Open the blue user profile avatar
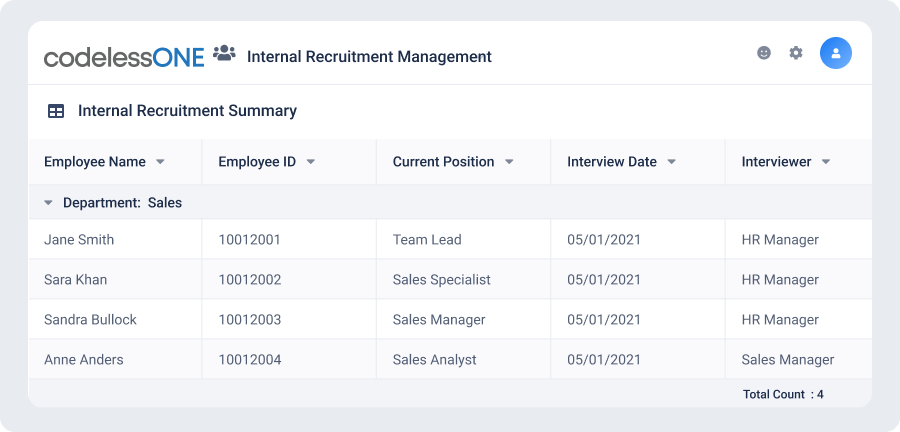900x432 pixels. 836,53
